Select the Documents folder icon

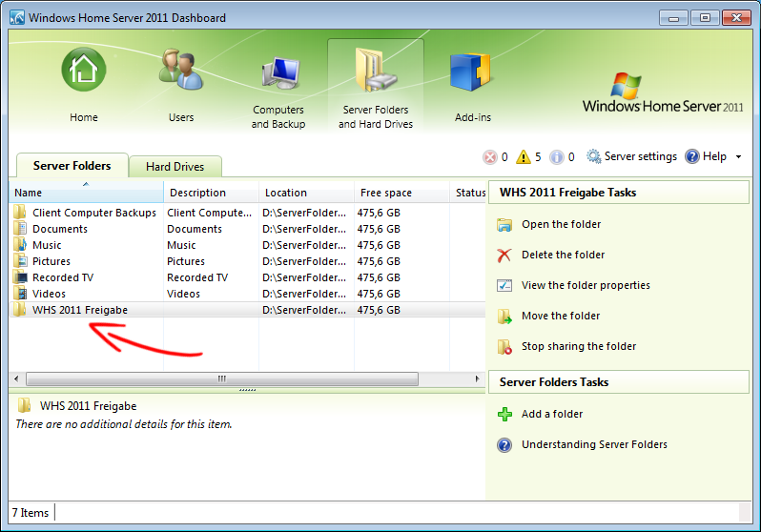click(20, 228)
